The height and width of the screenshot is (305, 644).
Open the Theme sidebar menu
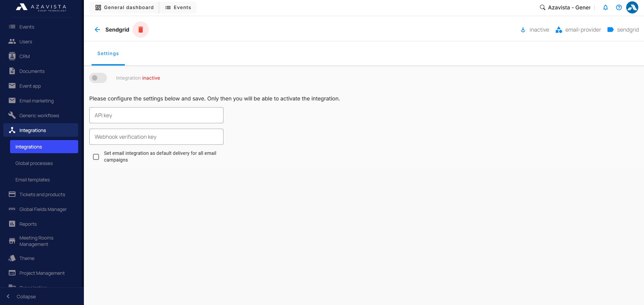point(41,258)
